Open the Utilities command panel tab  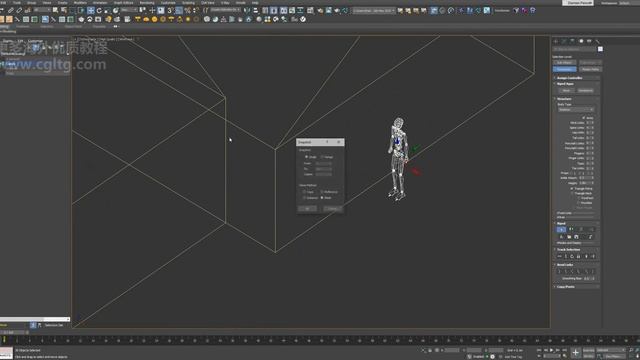click(x=597, y=41)
